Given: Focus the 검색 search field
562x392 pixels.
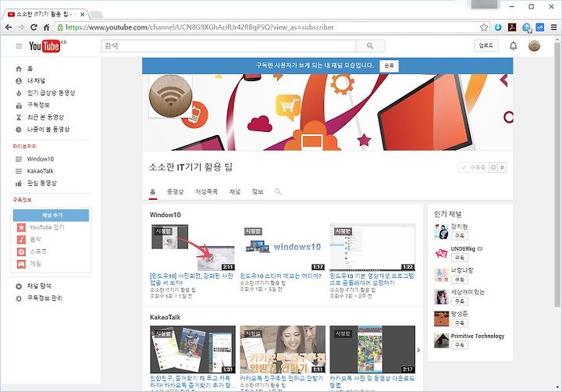Looking at the screenshot, I should [x=228, y=46].
